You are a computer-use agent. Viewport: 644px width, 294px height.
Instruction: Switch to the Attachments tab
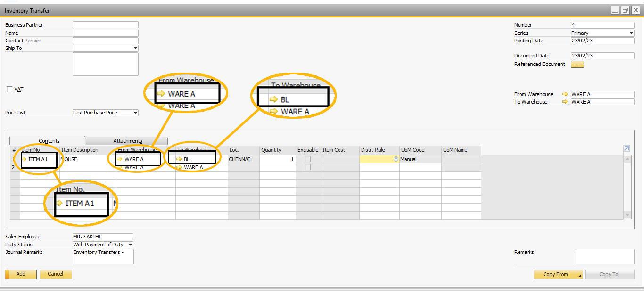pos(127,141)
